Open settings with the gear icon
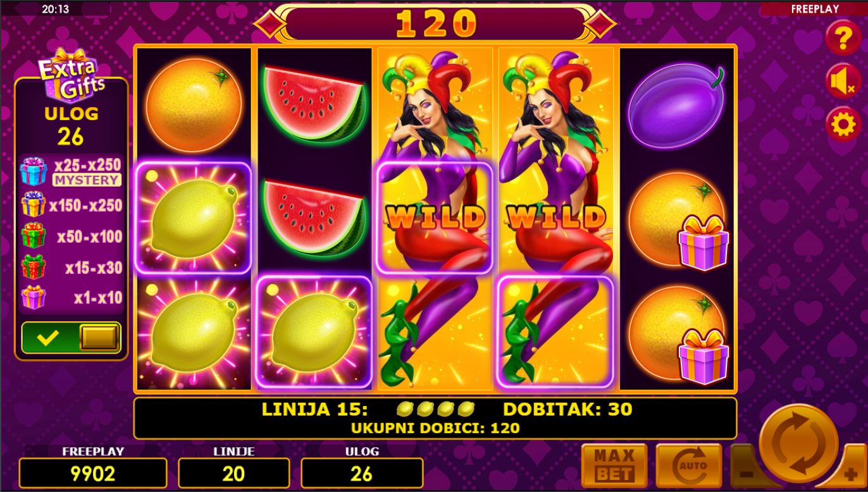This screenshot has width=868, height=492. (x=843, y=124)
